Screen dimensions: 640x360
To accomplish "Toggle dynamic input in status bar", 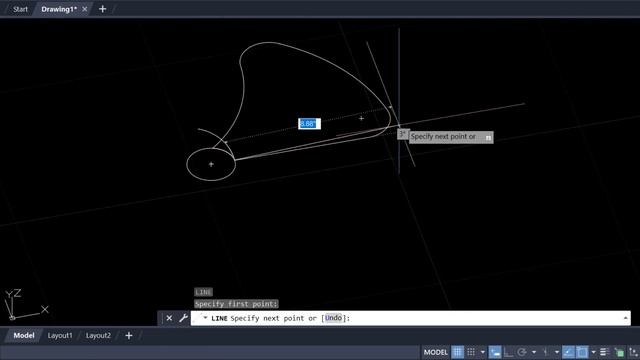I will (x=495, y=352).
